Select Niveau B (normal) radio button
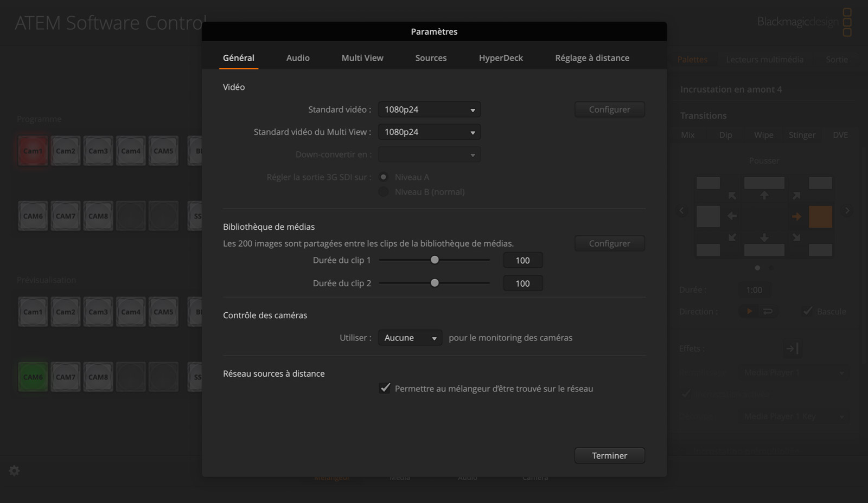Screen dimensions: 868x503 click(384, 192)
